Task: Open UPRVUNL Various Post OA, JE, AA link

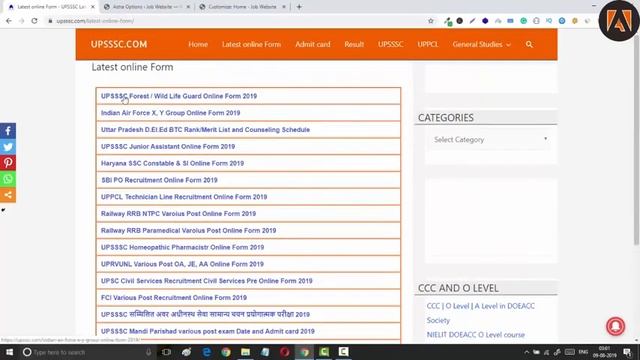Action: tap(182, 264)
